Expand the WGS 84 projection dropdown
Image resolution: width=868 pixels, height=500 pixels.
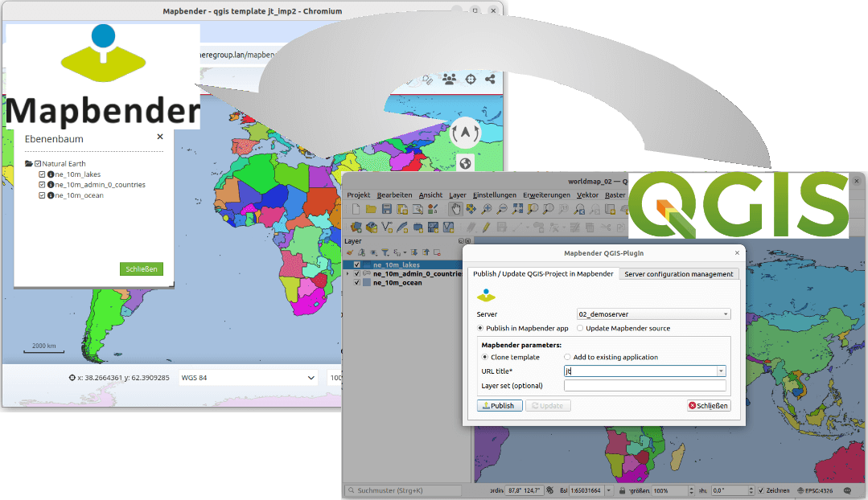click(x=248, y=378)
